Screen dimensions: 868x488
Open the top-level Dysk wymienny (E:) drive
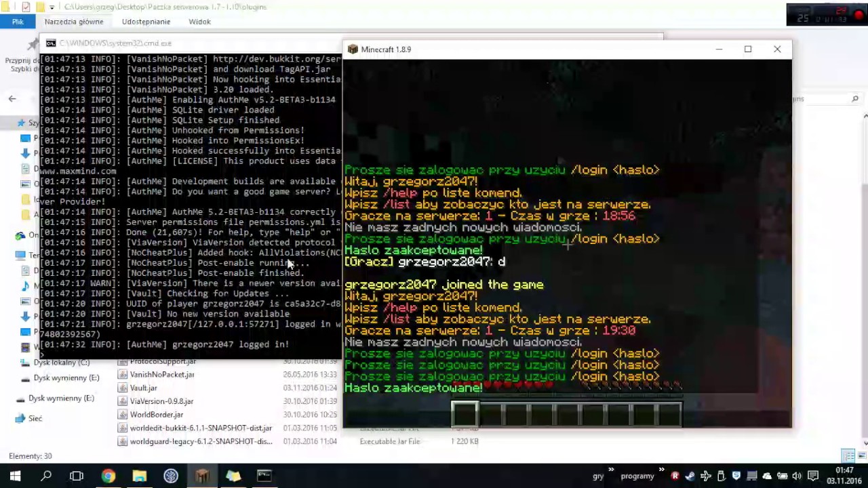[61, 399]
